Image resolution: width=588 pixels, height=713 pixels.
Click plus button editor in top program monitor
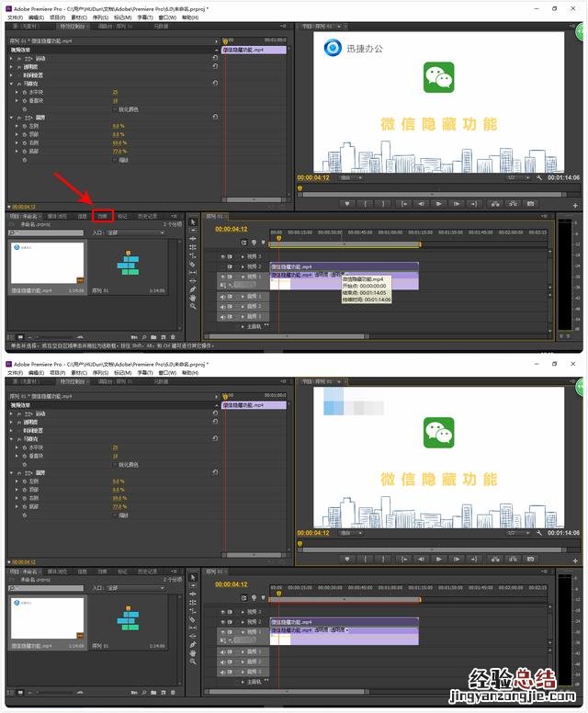(x=575, y=206)
